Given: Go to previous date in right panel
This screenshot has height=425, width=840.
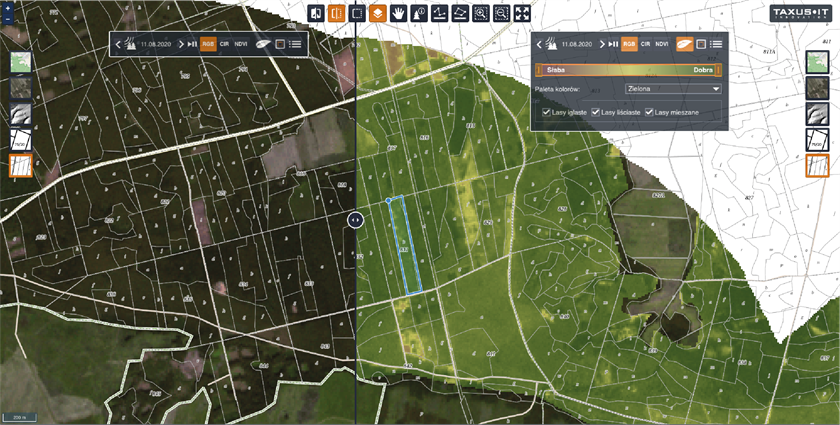Looking at the screenshot, I should tap(539, 44).
